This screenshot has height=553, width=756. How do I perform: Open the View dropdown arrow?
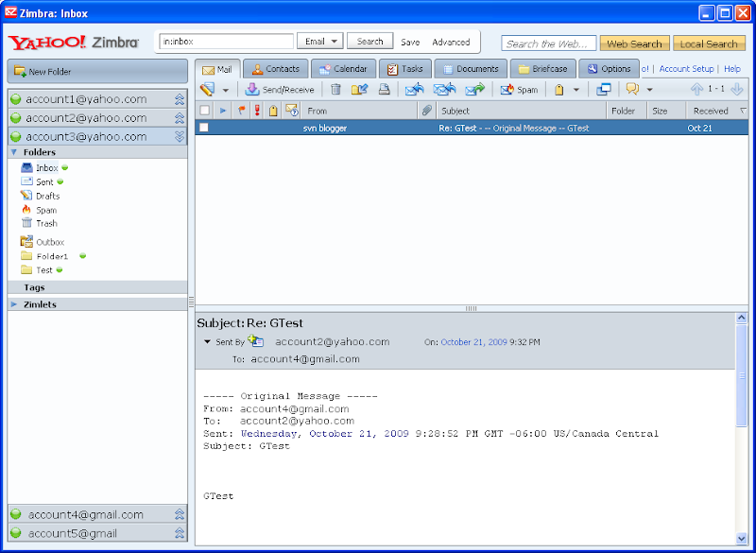tap(649, 90)
